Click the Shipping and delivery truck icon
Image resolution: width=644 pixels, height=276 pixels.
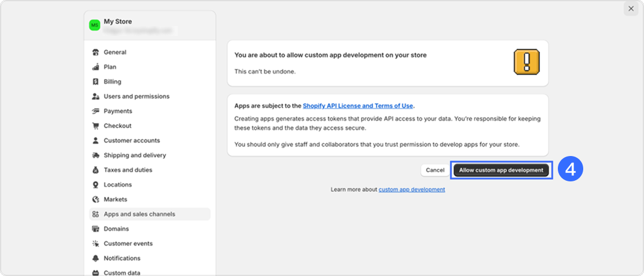[x=96, y=155]
